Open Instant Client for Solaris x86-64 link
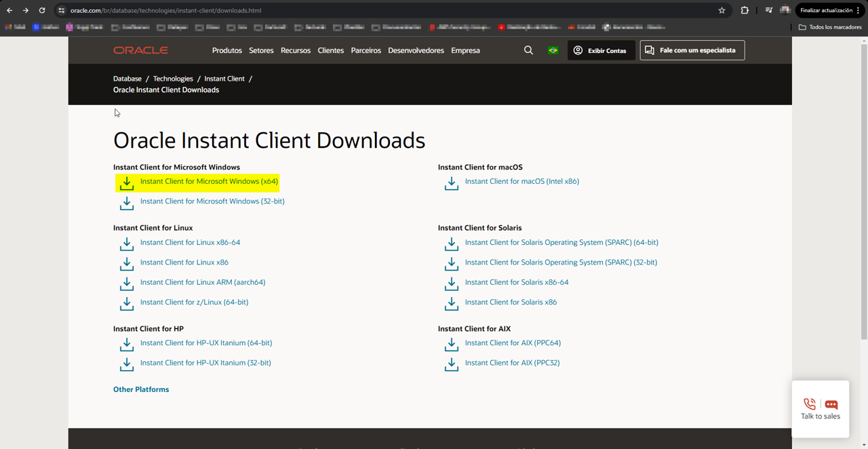This screenshot has width=868, height=449. (x=517, y=282)
